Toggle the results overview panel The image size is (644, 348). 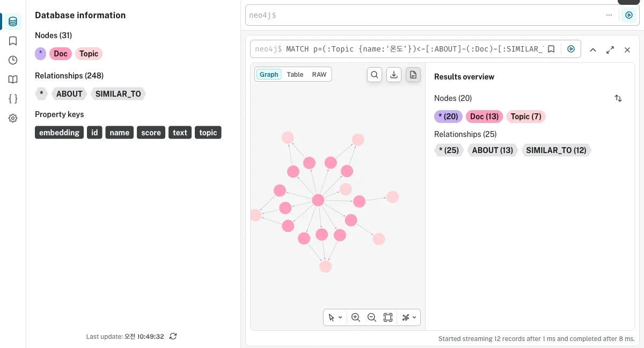tap(413, 75)
